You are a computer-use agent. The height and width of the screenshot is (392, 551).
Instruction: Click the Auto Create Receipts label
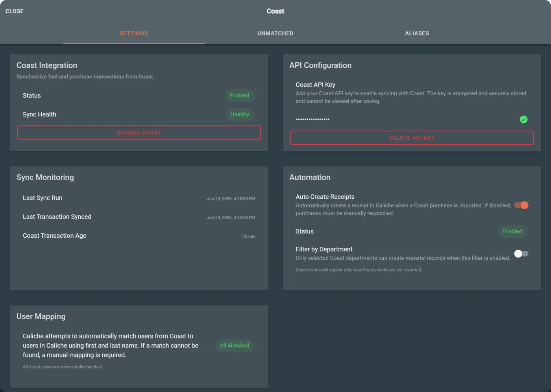point(325,197)
